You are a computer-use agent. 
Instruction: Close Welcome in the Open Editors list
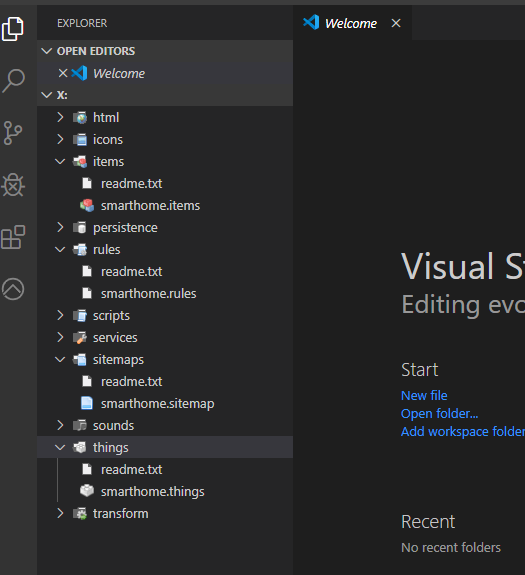[63, 73]
